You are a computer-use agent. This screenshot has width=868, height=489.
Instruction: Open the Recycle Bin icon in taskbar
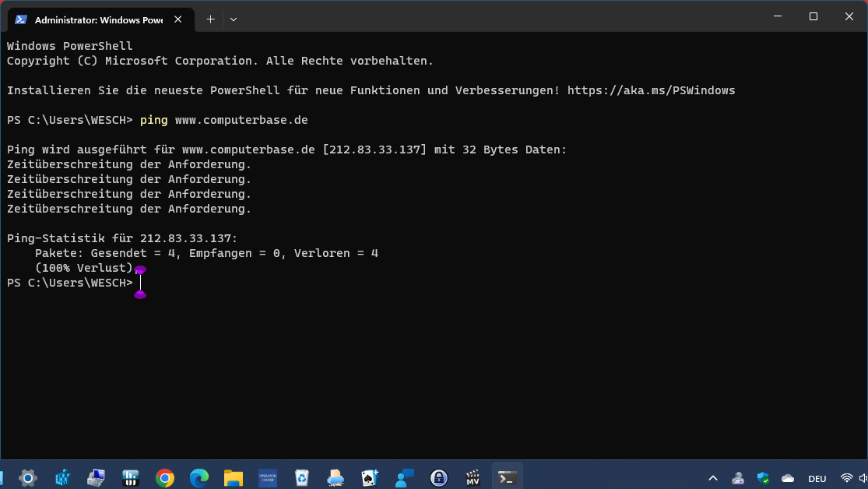point(302,477)
